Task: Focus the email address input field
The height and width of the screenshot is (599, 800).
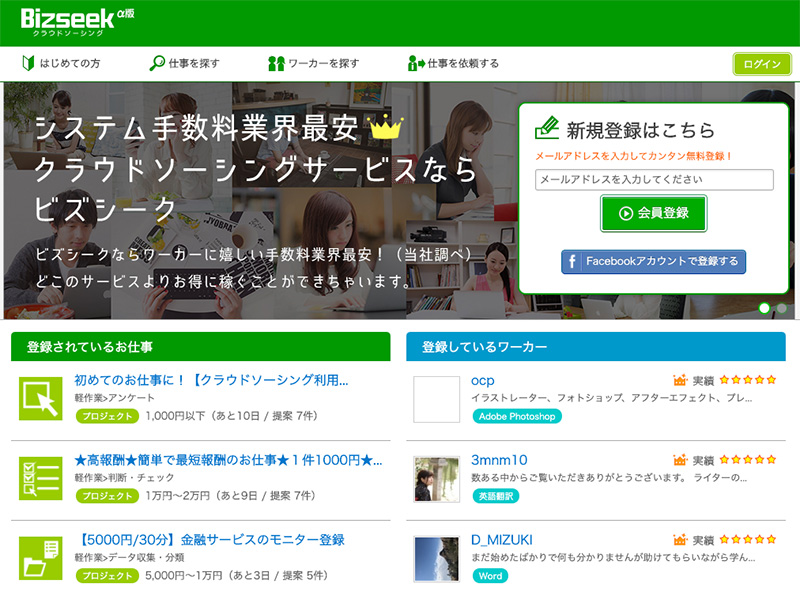Action: tap(654, 180)
